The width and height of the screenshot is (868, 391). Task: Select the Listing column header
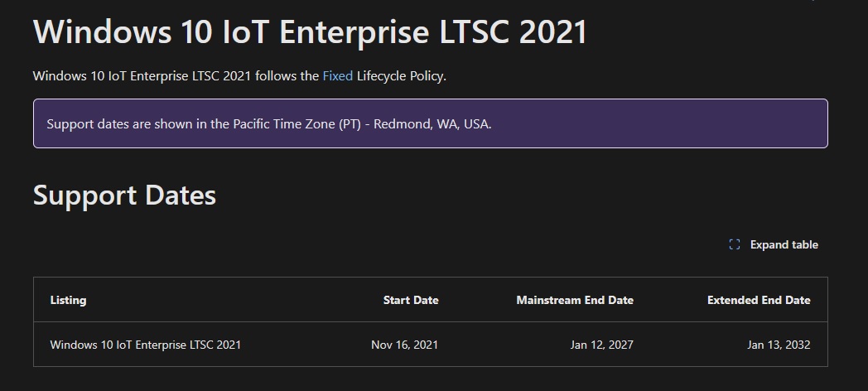(68, 300)
